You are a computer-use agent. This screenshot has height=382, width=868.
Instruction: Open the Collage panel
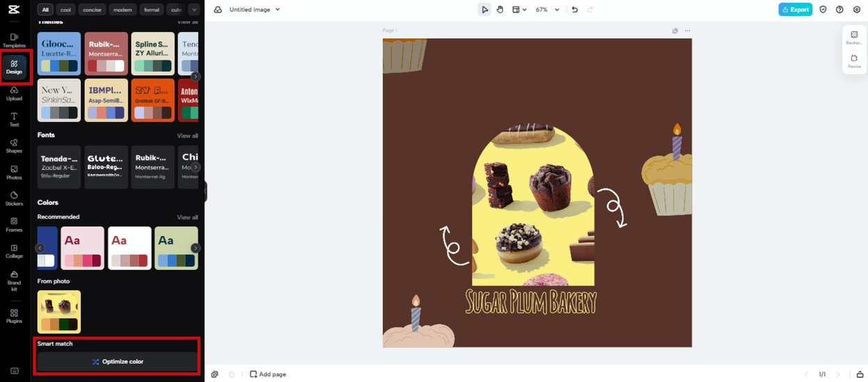tap(14, 251)
